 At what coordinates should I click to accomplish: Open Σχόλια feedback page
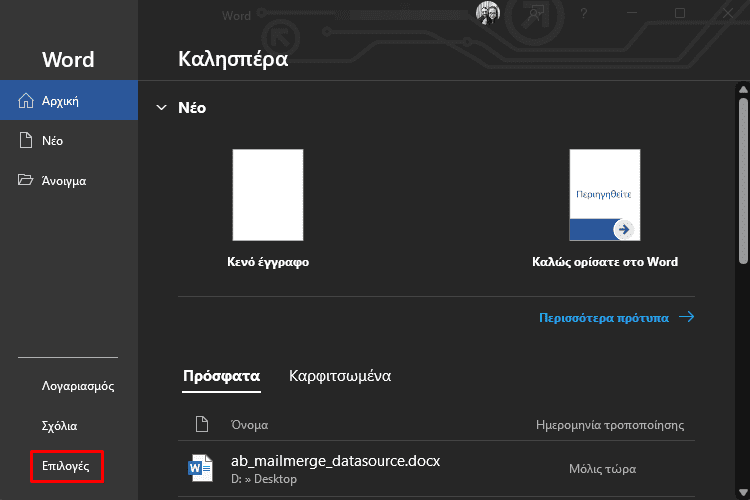pos(59,426)
